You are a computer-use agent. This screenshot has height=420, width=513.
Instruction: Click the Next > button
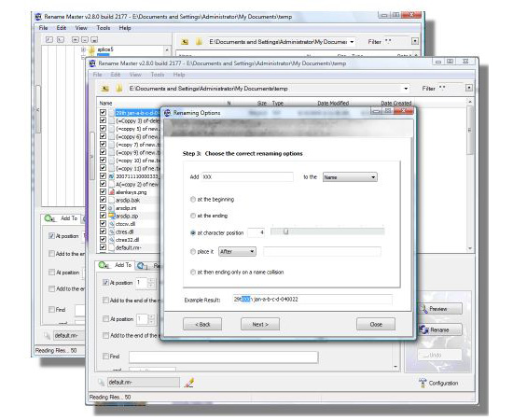click(x=260, y=324)
